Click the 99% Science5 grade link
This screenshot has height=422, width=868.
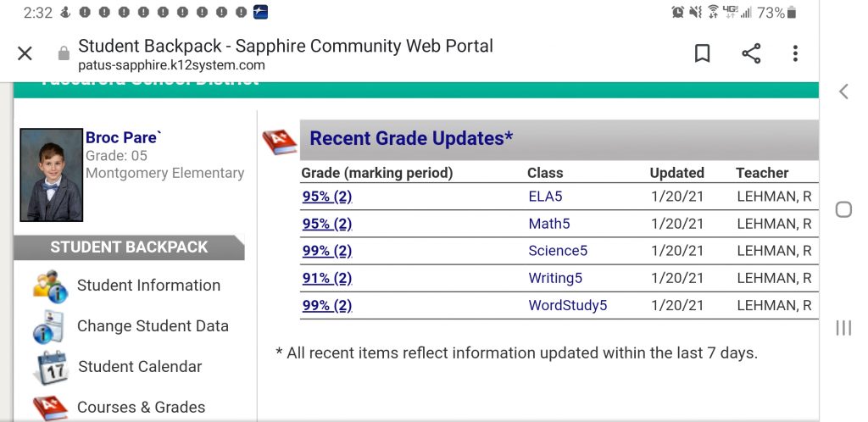(326, 251)
